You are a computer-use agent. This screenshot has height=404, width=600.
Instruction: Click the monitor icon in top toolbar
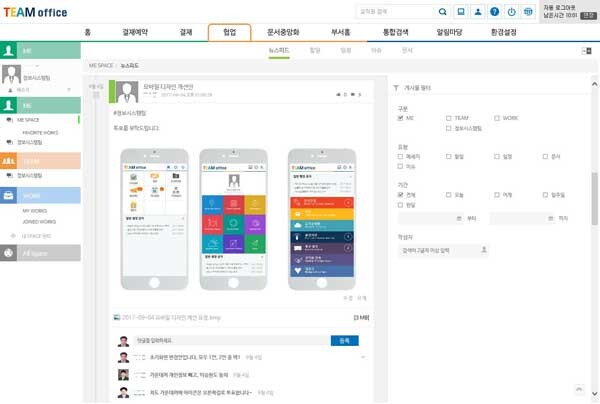[x=461, y=12]
